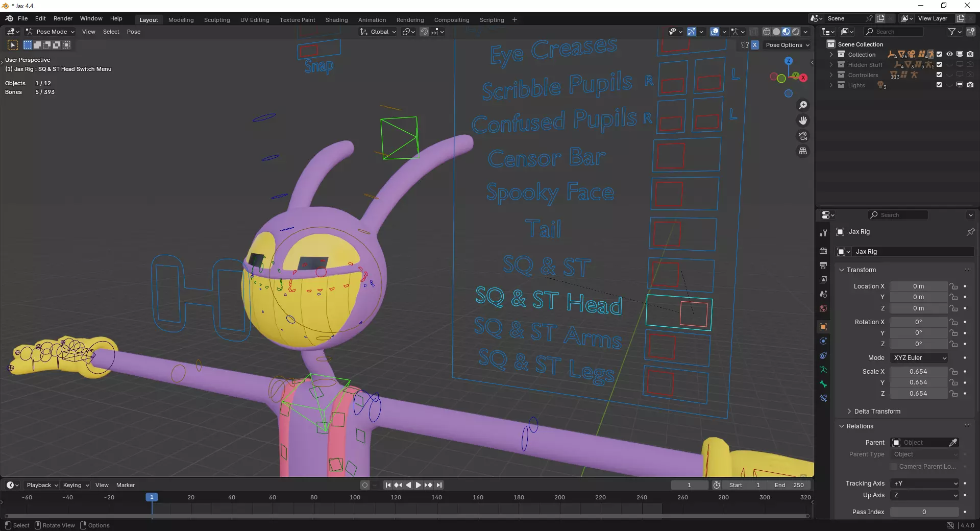Toggle X-axis mirror in pose options

(x=755, y=45)
